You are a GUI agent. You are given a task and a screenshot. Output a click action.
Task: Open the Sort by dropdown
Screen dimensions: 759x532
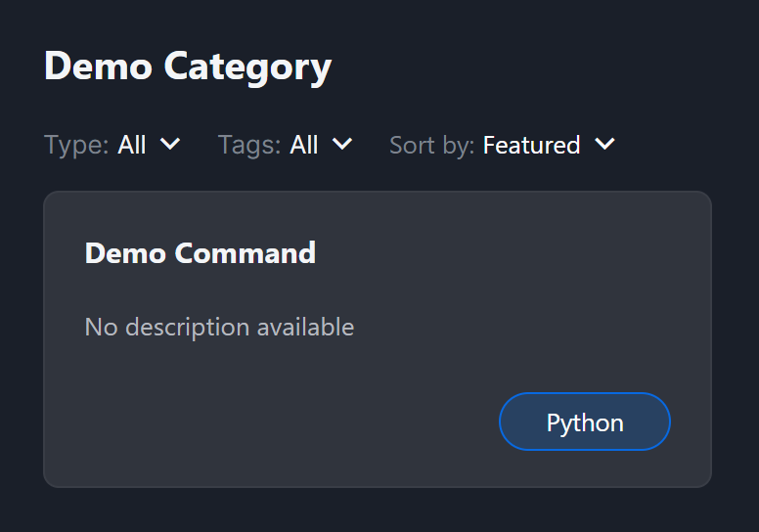(502, 145)
